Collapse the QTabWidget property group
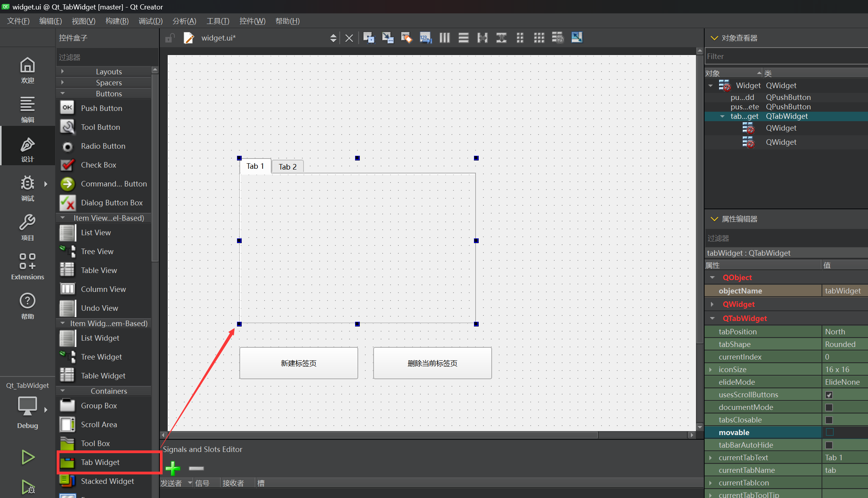The image size is (868, 498). [712, 318]
